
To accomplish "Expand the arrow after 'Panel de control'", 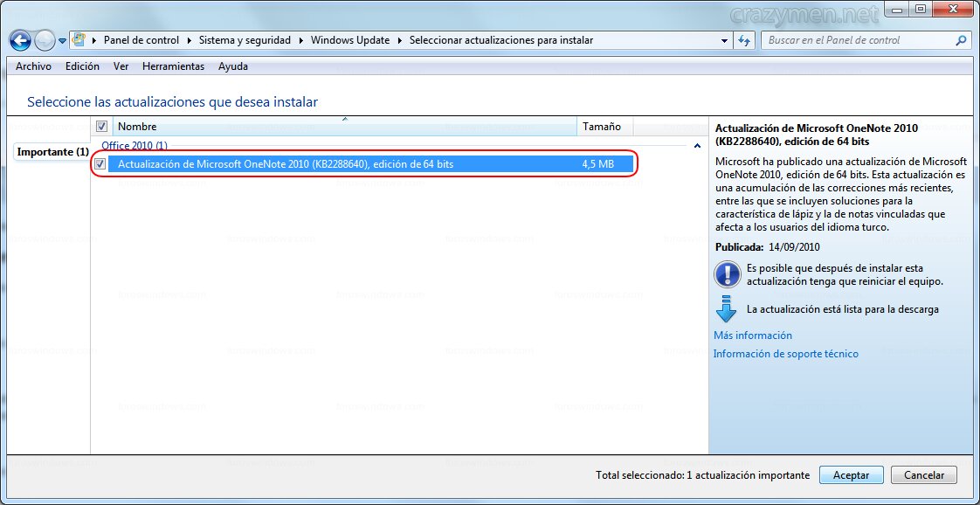I will coord(190,40).
